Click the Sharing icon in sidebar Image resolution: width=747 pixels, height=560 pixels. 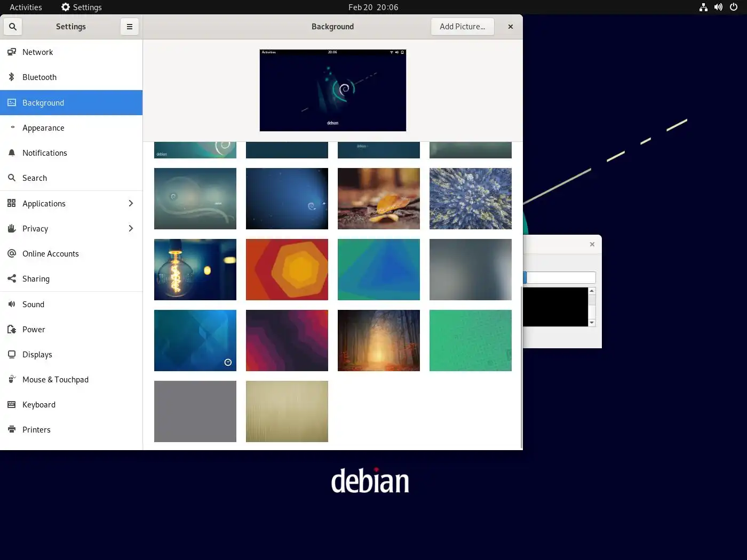pos(12,278)
